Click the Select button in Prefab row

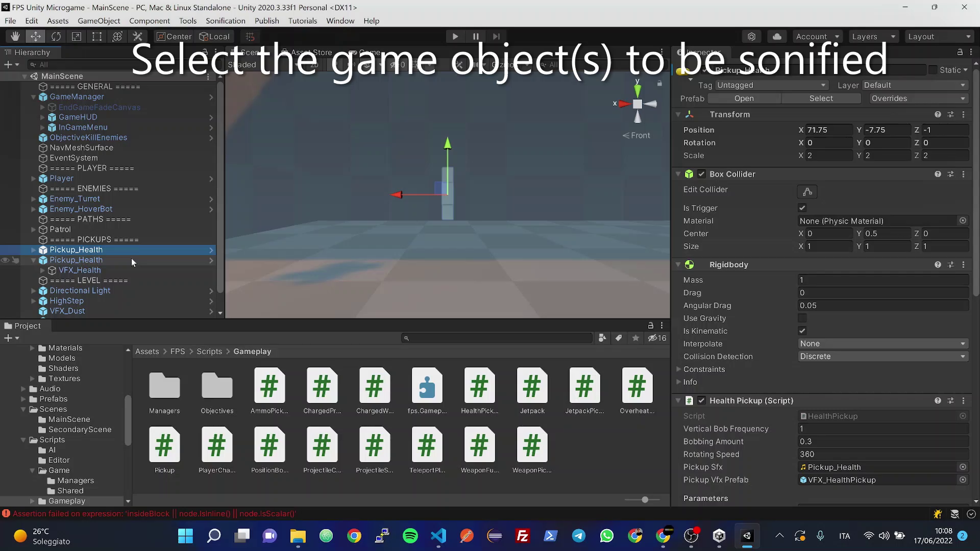[x=822, y=98]
